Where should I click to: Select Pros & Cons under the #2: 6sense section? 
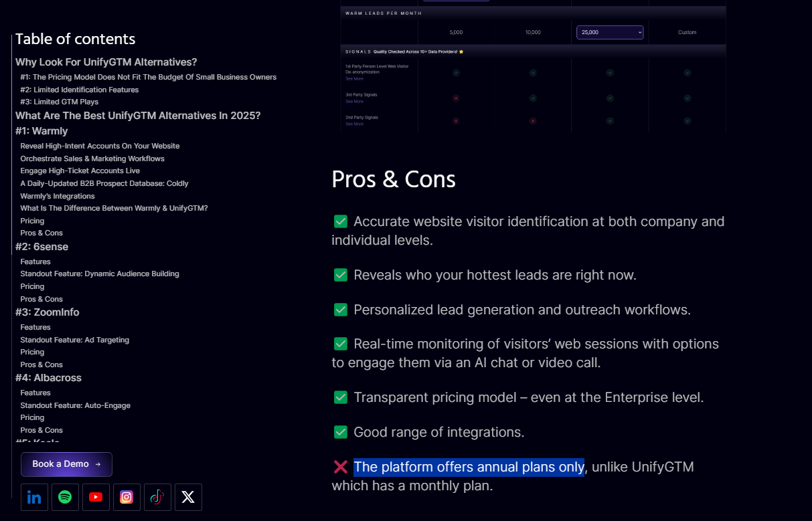42,299
